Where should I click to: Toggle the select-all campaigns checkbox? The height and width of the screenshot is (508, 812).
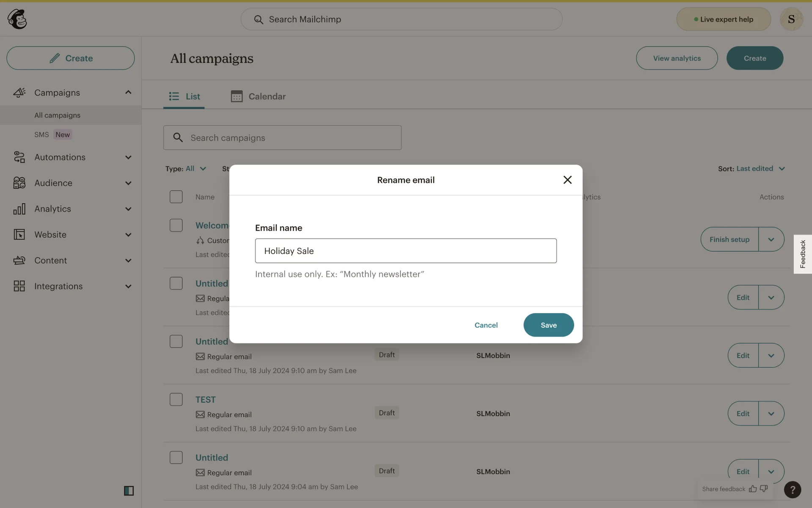click(176, 197)
